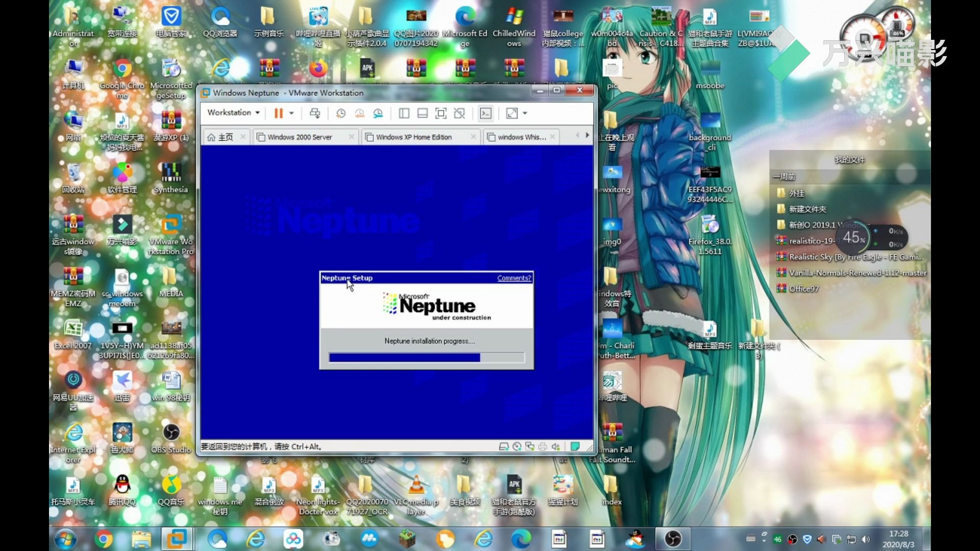Toggle the VMware library sidebar
This screenshot has height=551, width=980.
(404, 113)
